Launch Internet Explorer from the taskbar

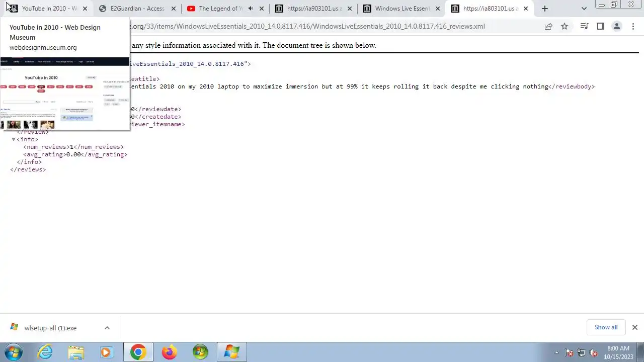(45, 352)
